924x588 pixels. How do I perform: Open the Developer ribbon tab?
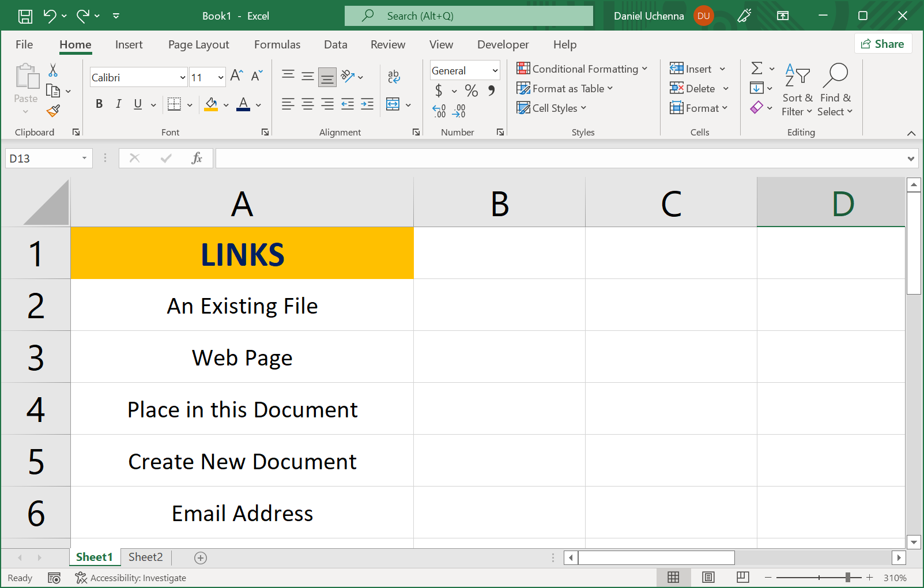[503, 44]
